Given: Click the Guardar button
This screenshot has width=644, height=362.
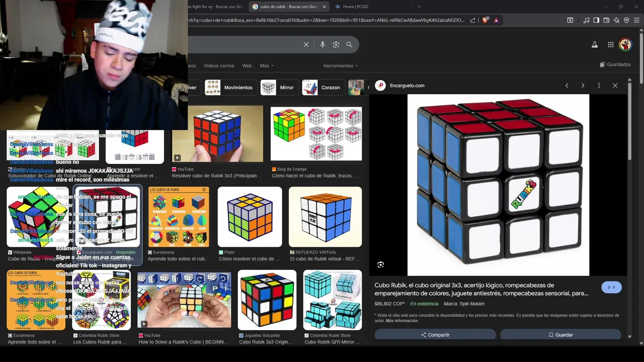Looking at the screenshot, I should click(x=560, y=335).
